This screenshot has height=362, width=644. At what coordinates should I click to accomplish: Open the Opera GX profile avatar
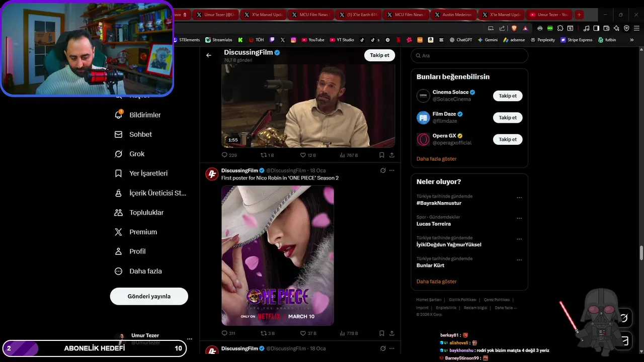pos(423,139)
